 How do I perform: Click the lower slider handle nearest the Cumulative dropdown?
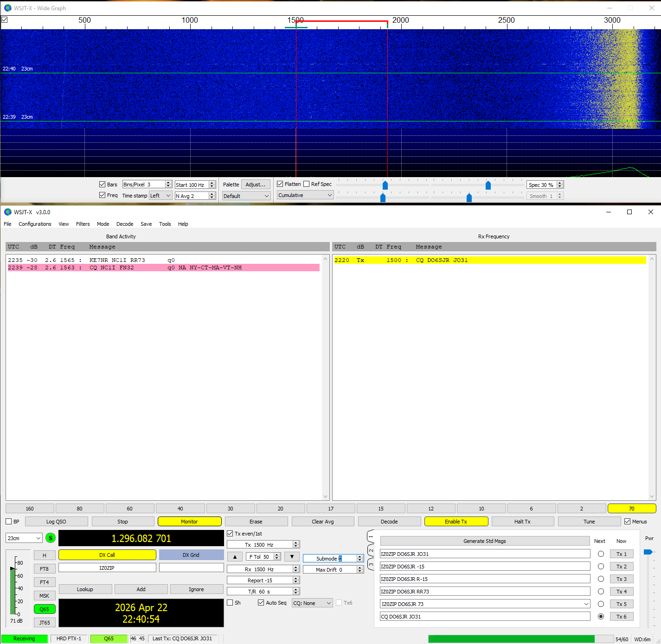coord(383,198)
